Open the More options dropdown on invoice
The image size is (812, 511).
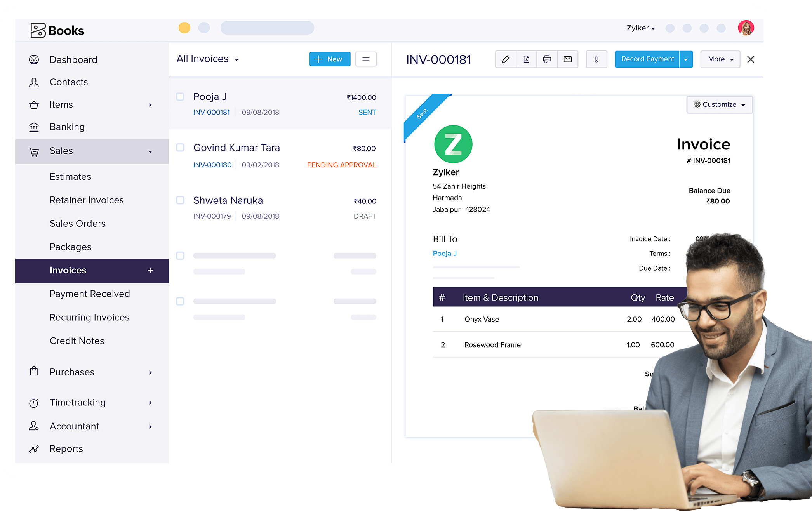point(718,58)
